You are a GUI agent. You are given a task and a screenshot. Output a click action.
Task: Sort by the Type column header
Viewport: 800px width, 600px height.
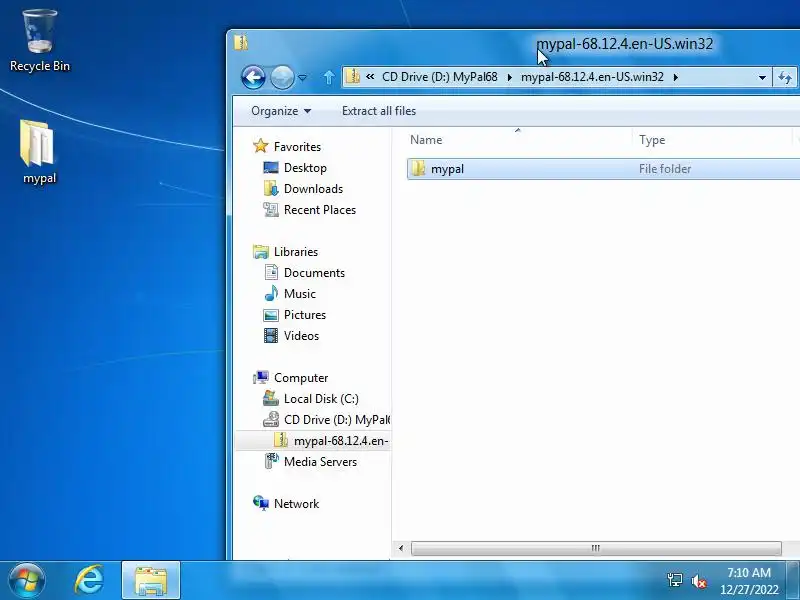[x=712, y=140]
